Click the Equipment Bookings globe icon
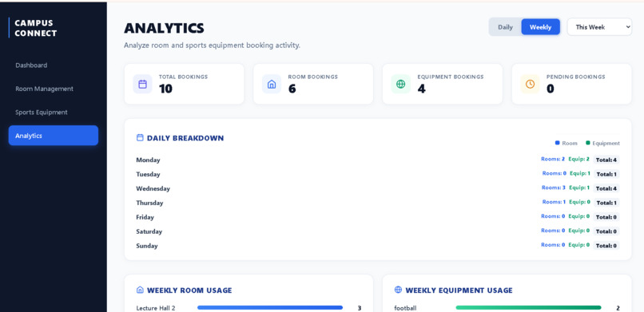This screenshot has height=312, width=644. click(x=400, y=84)
